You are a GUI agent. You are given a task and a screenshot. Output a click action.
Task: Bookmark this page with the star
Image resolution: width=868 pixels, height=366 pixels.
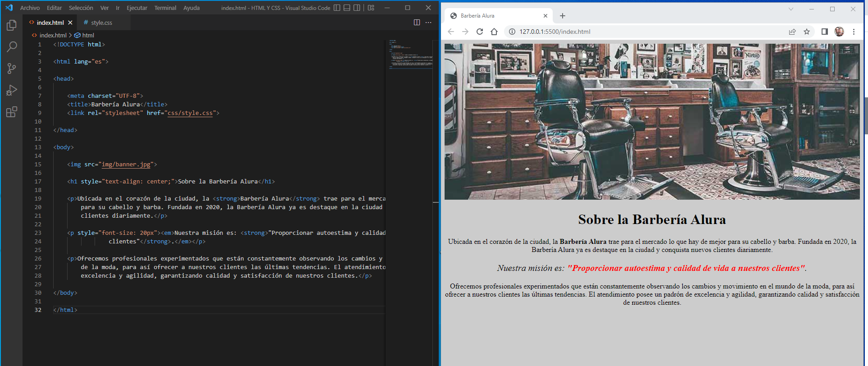pos(807,32)
